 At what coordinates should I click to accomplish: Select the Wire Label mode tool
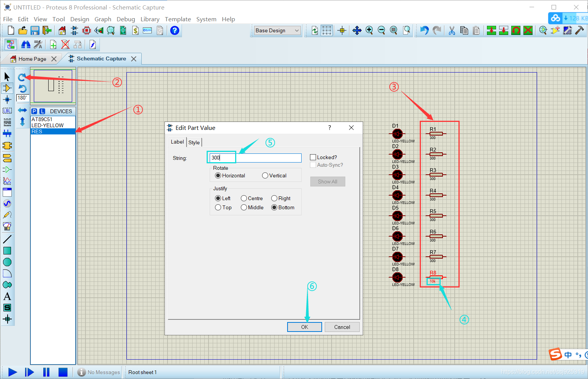pos(7,111)
